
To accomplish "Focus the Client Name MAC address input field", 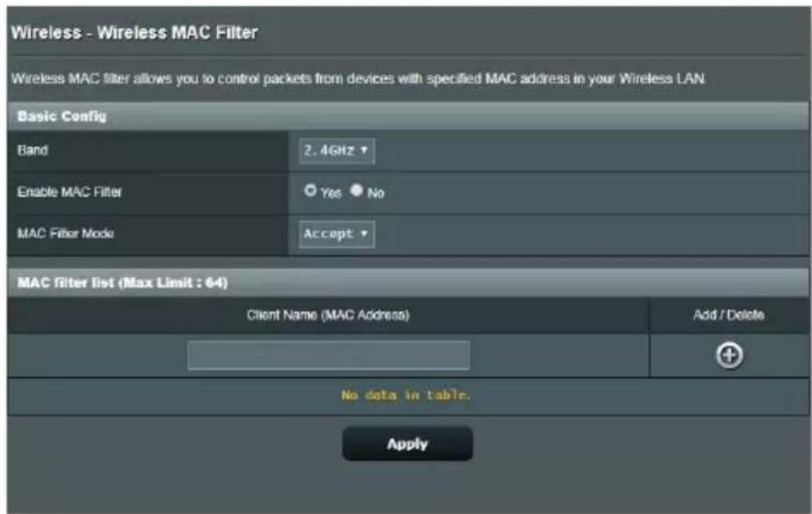I will pos(329,355).
